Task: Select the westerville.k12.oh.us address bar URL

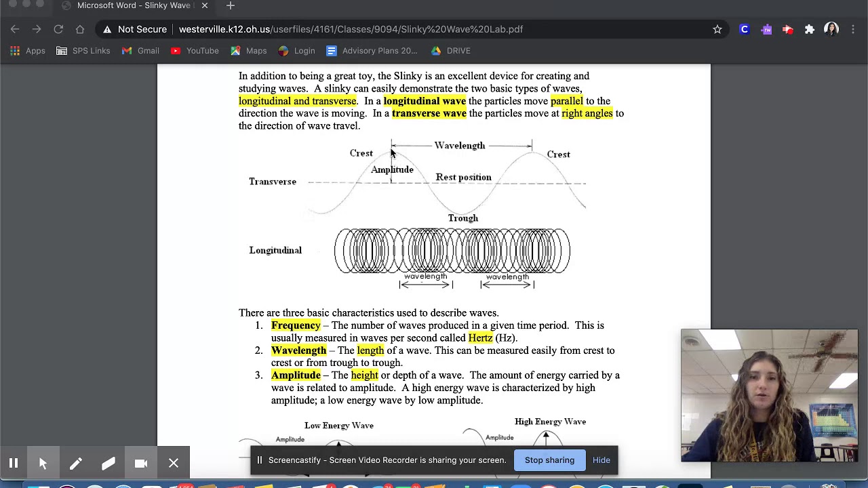Action: 351,29
